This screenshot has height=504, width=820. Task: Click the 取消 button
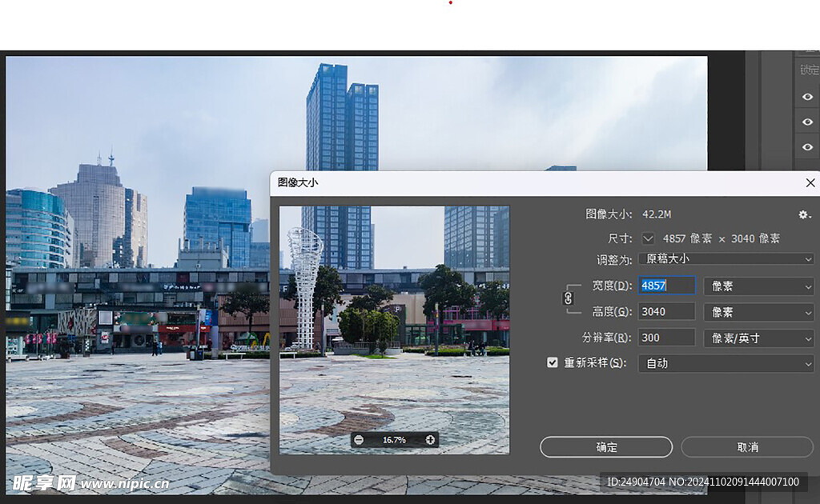[747, 447]
